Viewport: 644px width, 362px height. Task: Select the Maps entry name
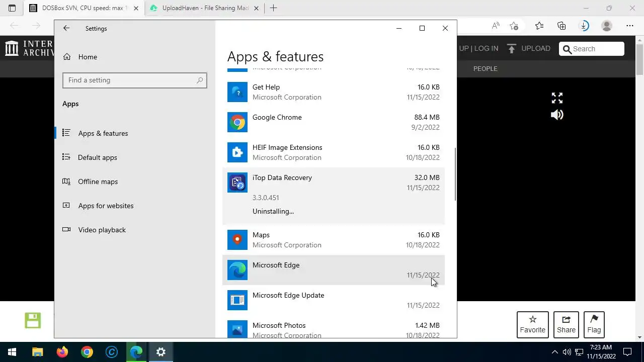click(x=261, y=235)
